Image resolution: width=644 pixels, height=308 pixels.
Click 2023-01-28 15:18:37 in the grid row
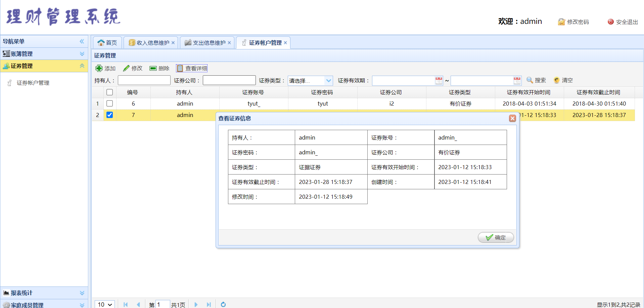pyautogui.click(x=599, y=115)
